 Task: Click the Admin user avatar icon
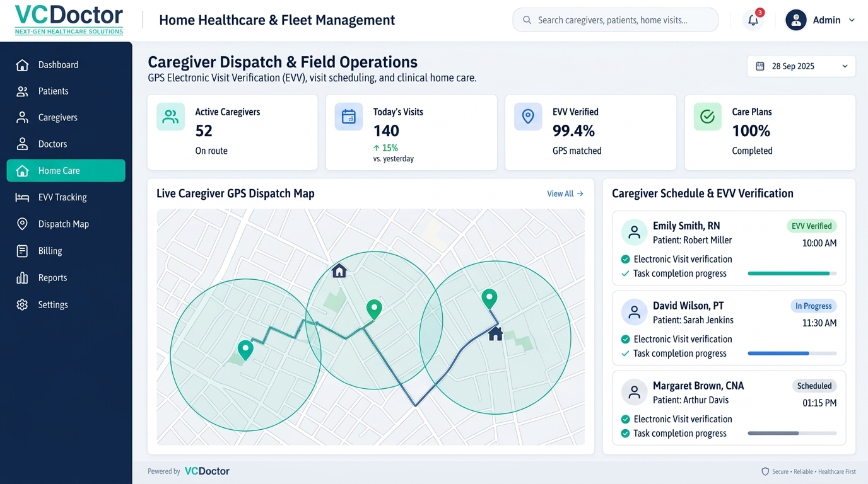click(796, 20)
